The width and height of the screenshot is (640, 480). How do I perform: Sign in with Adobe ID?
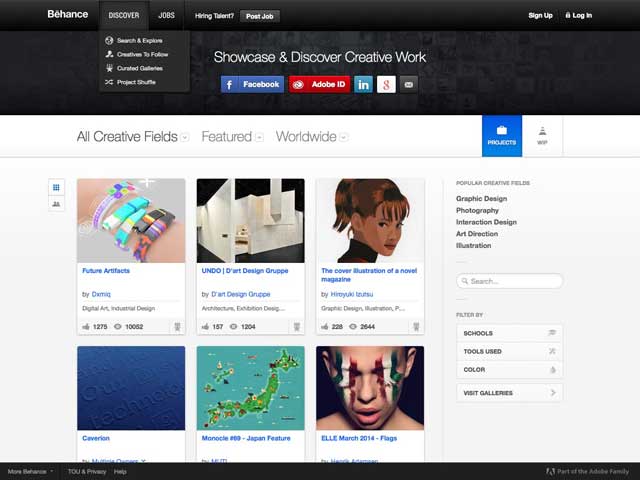click(318, 84)
